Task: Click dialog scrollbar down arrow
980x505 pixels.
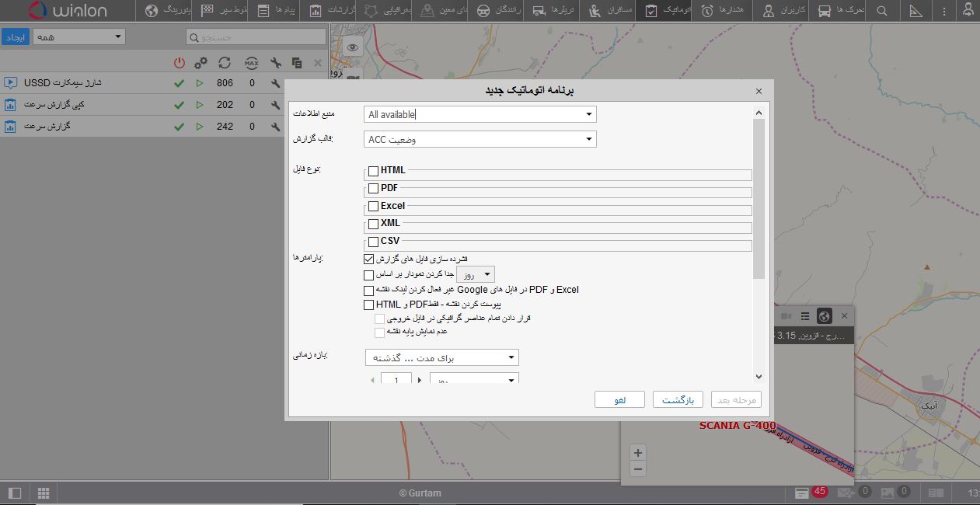Action: [x=759, y=377]
